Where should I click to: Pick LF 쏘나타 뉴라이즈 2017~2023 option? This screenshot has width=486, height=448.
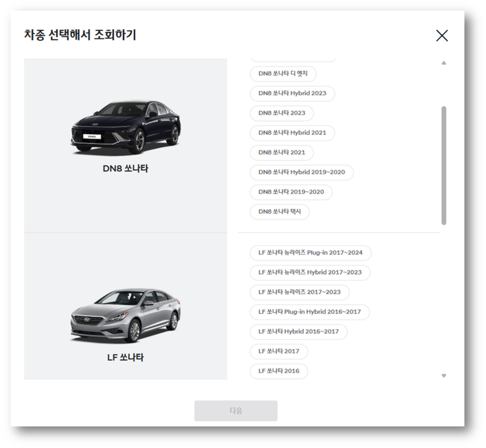(300, 292)
